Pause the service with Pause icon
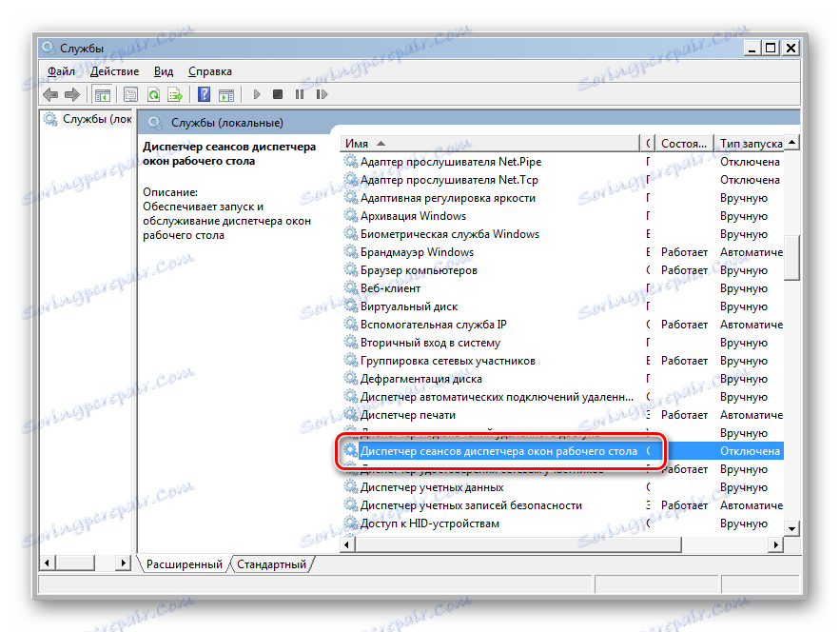This screenshot has height=632, width=840. coord(300,94)
